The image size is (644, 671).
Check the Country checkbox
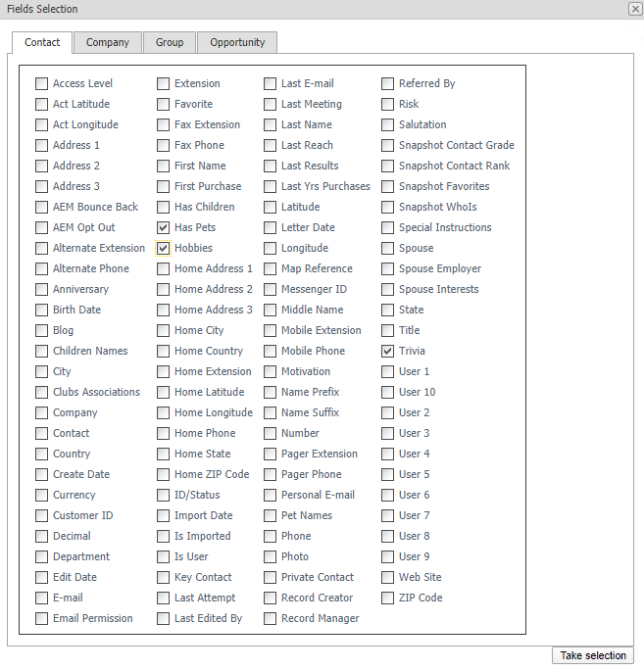pos(41,454)
